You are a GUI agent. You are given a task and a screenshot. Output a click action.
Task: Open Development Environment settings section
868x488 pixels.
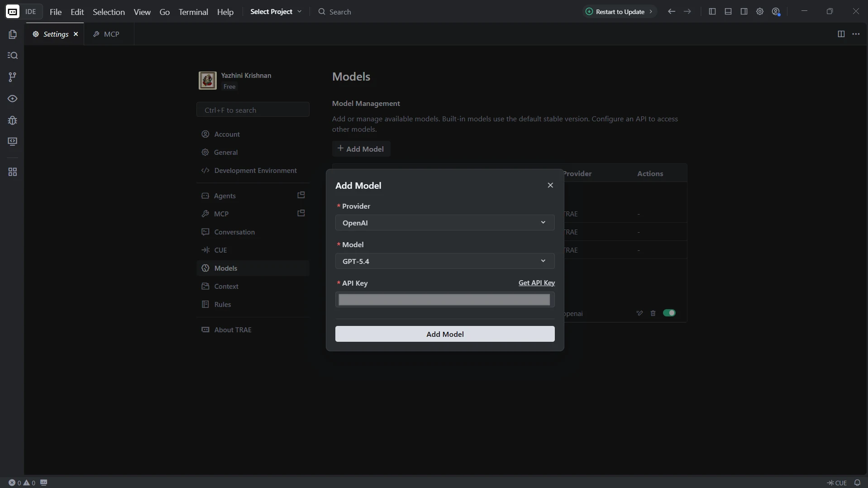click(253, 170)
